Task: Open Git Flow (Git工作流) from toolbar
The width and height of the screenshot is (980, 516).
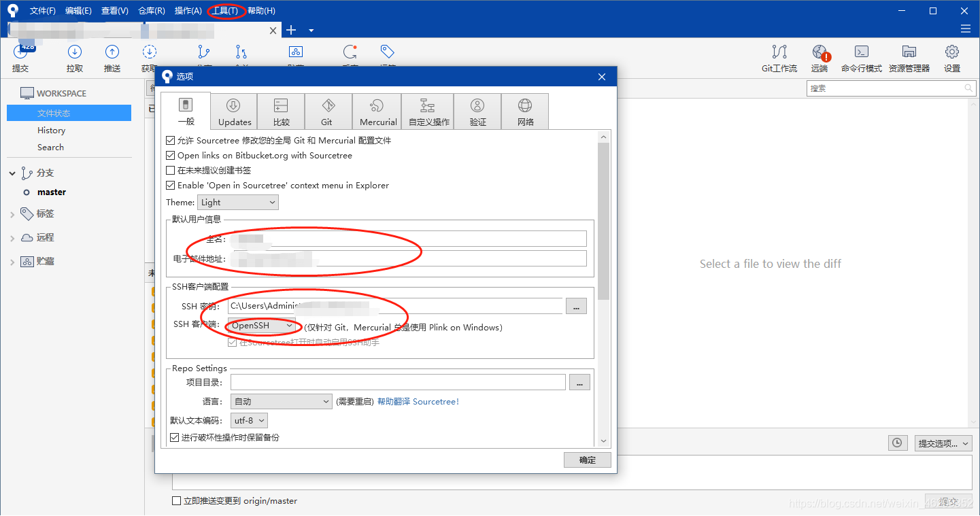Action: (x=779, y=58)
